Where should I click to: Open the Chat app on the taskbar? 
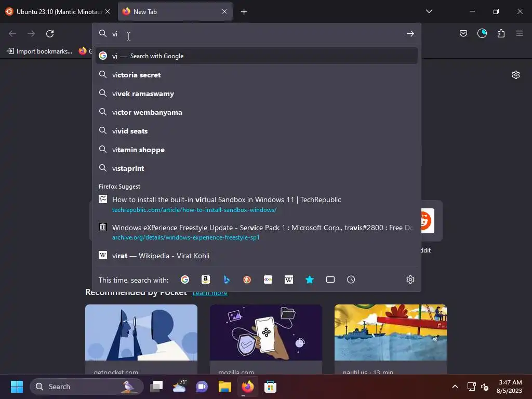202,387
